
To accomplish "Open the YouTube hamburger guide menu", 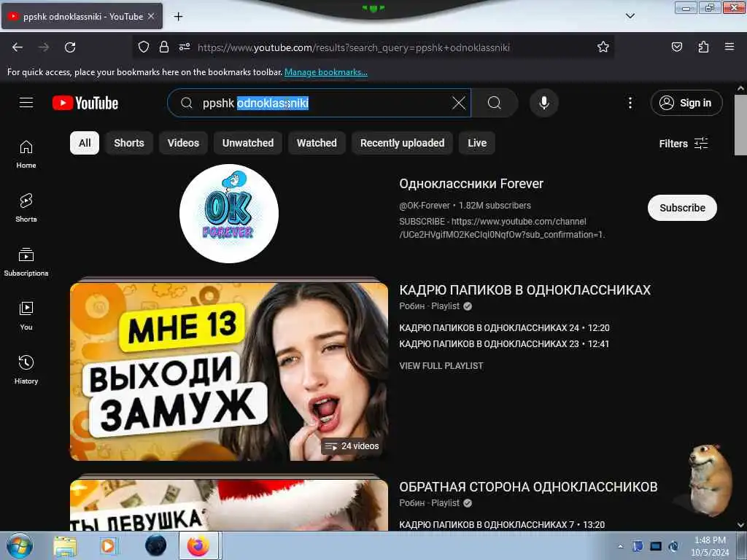I will (x=26, y=103).
